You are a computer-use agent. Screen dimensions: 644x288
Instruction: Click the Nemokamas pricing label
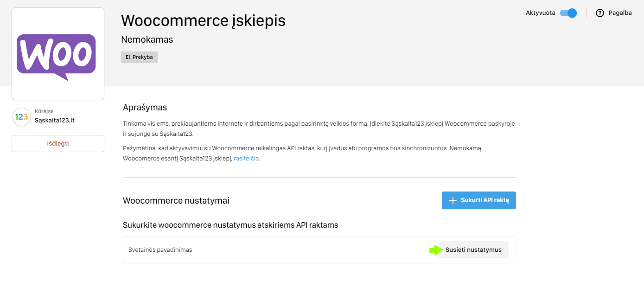pyautogui.click(x=147, y=39)
